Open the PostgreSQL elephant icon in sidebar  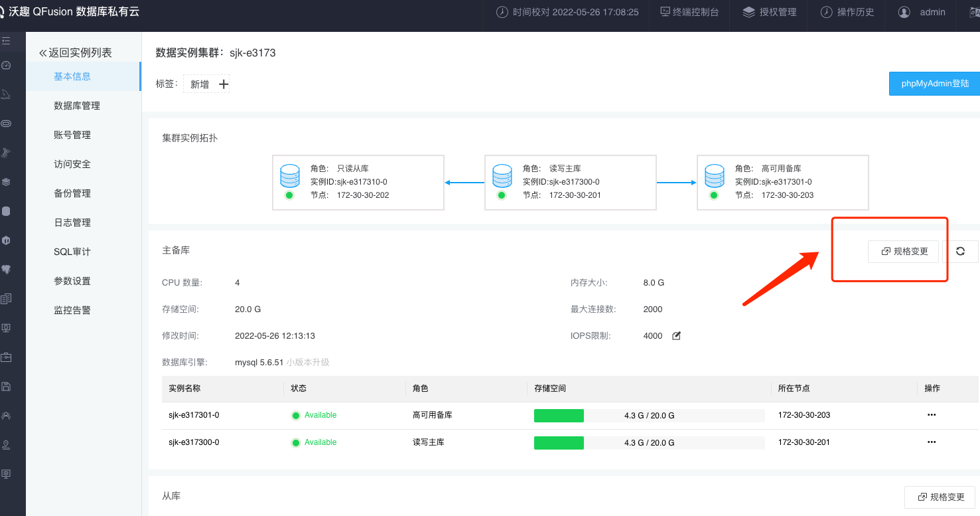click(6, 270)
